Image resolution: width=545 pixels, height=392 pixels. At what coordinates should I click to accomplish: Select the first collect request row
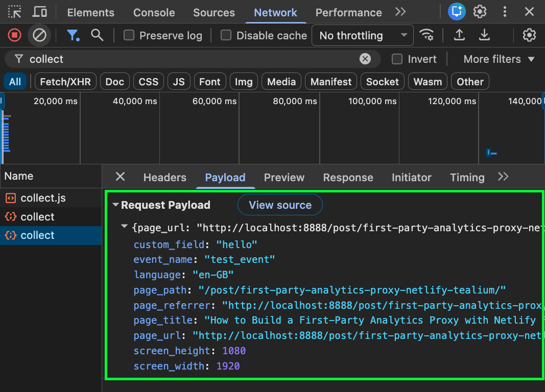tap(51, 216)
